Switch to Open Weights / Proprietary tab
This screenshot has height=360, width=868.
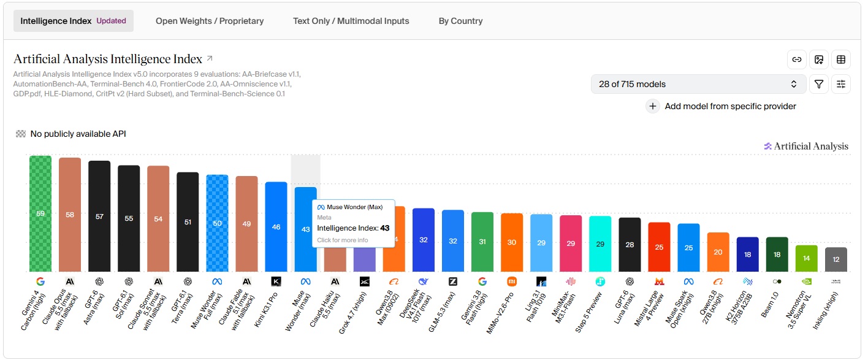tap(210, 21)
